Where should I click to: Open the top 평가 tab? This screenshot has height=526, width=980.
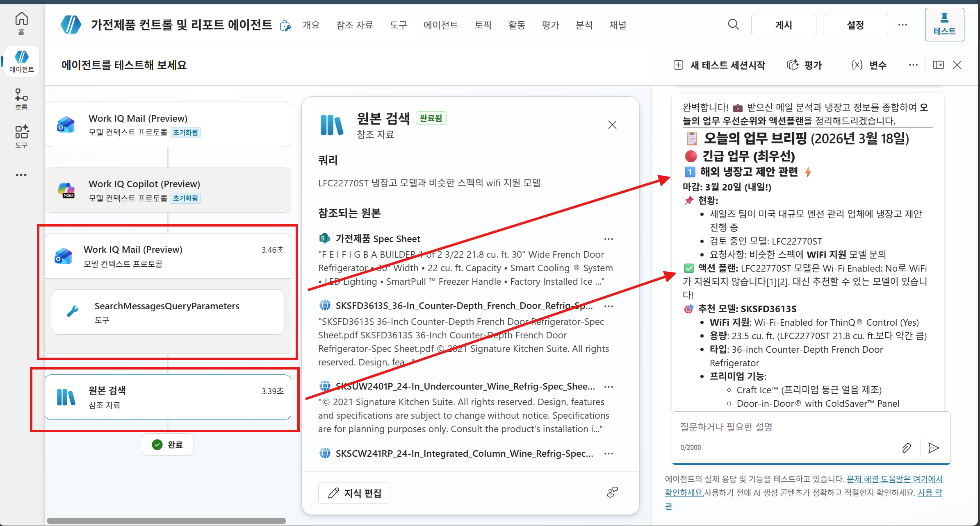click(x=550, y=25)
